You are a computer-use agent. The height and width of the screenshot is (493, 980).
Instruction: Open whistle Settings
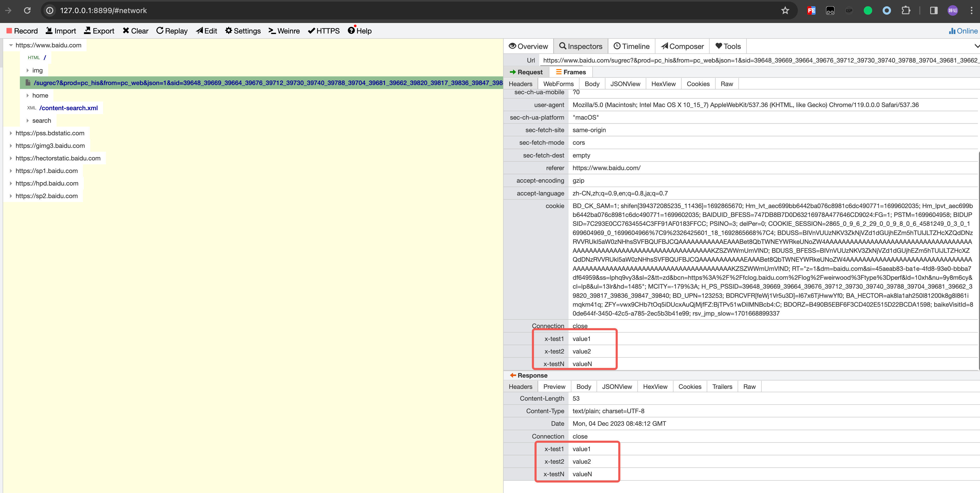(243, 31)
